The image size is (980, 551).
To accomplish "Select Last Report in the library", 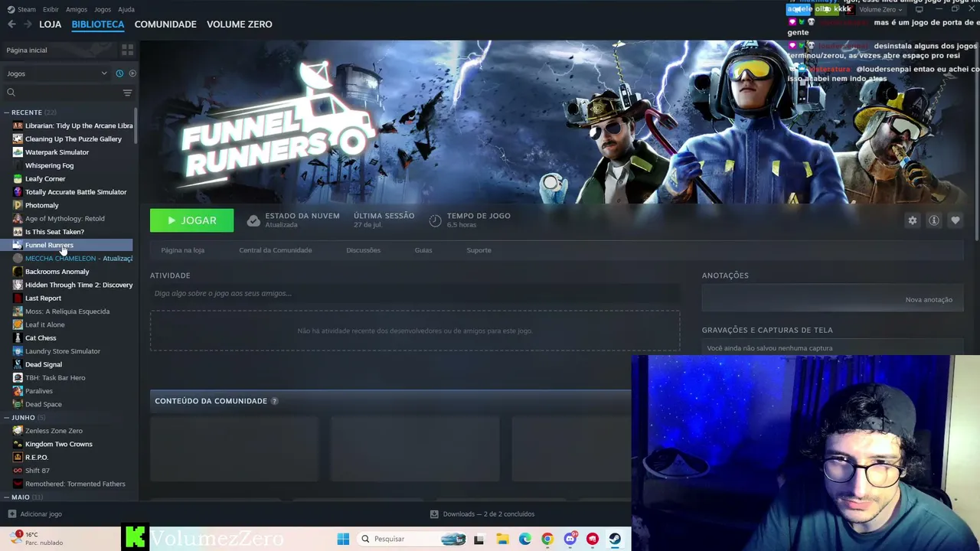I will click(43, 298).
